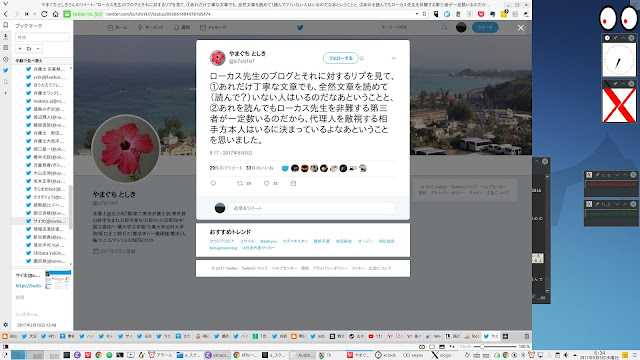Open the xlogo task in the taskbar
This screenshot has height=360, width=640.
point(441,355)
